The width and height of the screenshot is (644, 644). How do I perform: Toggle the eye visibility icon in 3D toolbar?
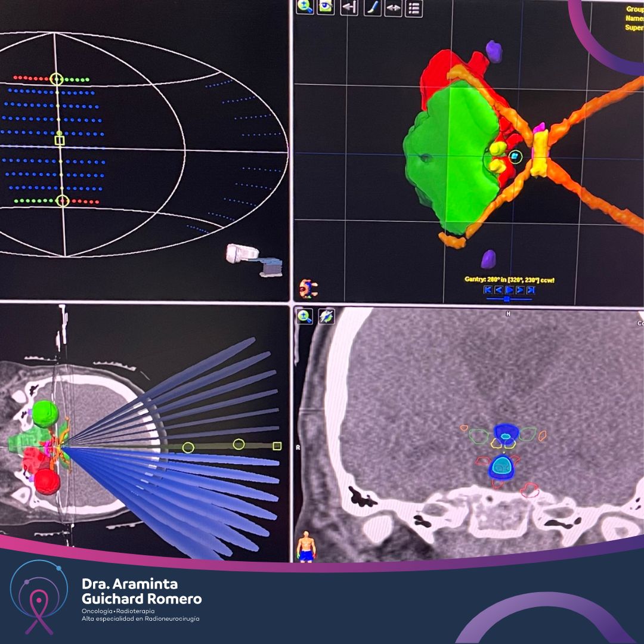pyautogui.click(x=326, y=7)
